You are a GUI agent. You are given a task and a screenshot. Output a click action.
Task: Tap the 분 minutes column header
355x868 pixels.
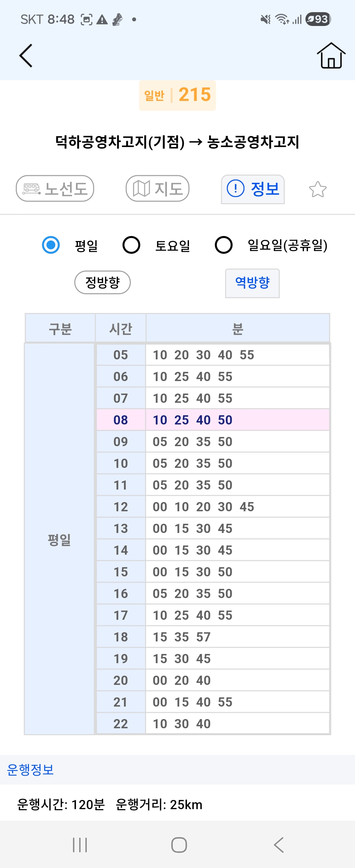[237, 328]
